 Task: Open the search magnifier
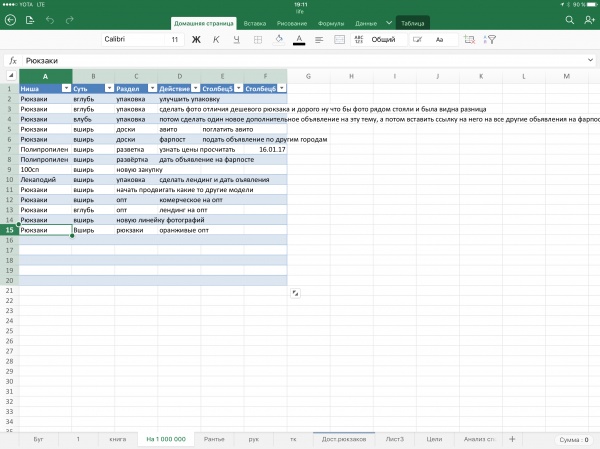pos(569,20)
